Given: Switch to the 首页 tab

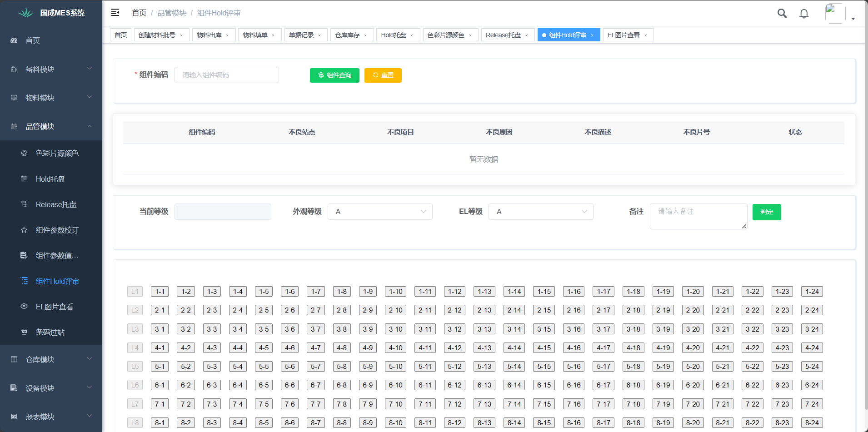Looking at the screenshot, I should pos(121,35).
